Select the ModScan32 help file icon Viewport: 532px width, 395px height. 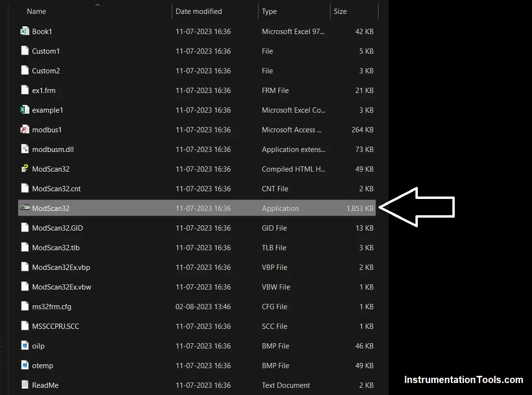point(24,169)
